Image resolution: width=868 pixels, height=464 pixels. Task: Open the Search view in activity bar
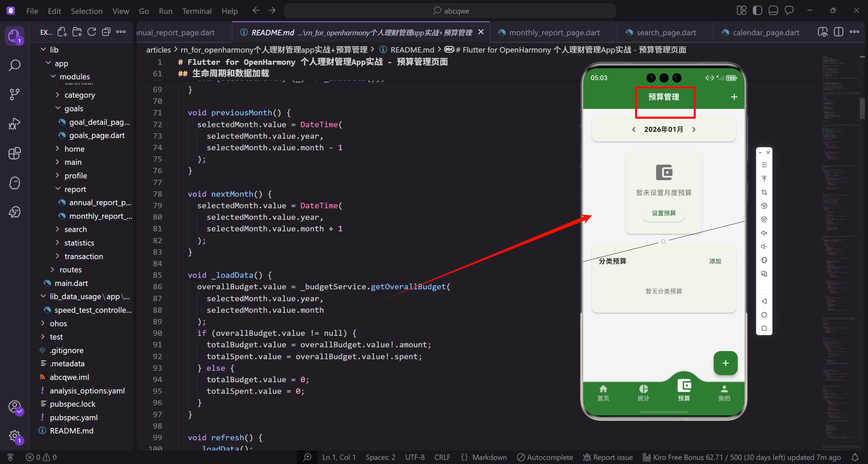click(x=14, y=65)
